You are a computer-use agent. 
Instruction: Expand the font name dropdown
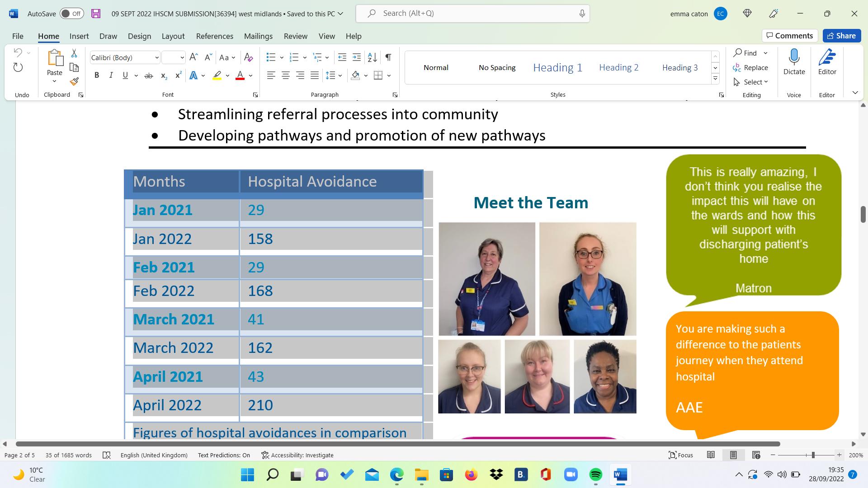[x=156, y=58]
